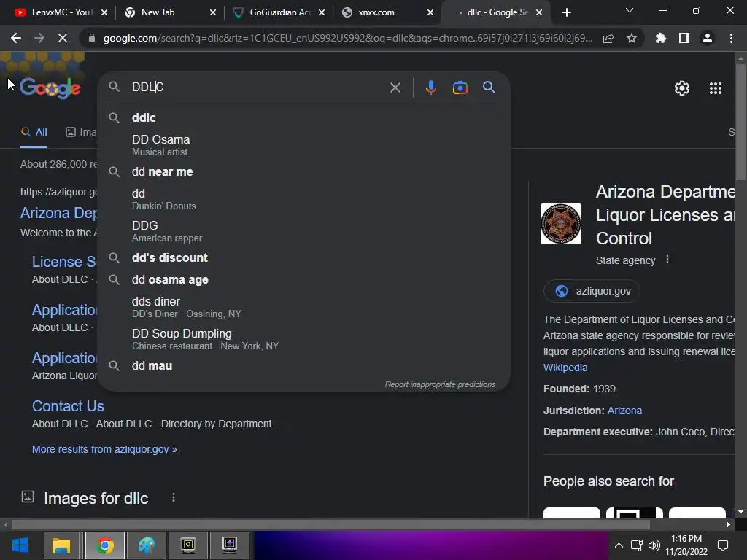This screenshot has width=747, height=560.
Task: Click the blue search magnifier button
Action: tap(489, 87)
